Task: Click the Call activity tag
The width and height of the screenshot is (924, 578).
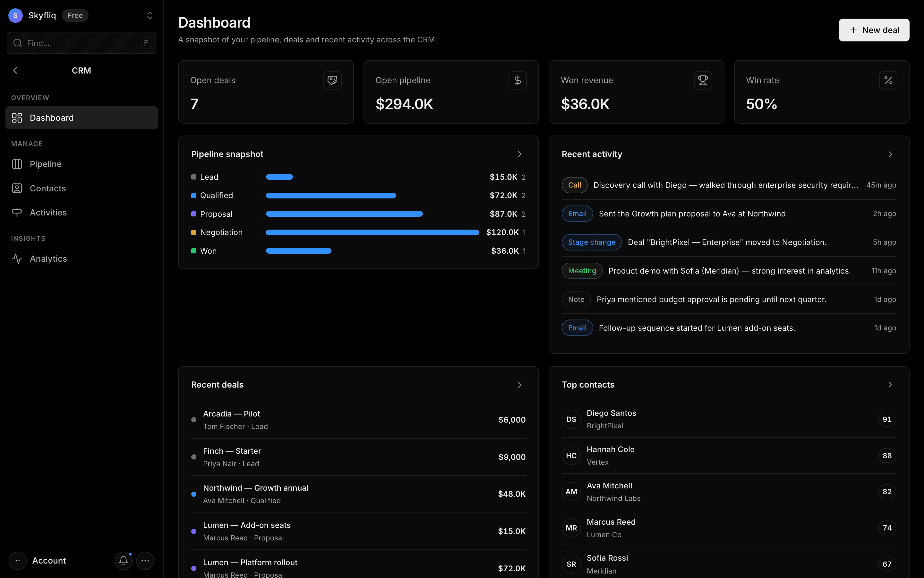Action: pos(574,185)
